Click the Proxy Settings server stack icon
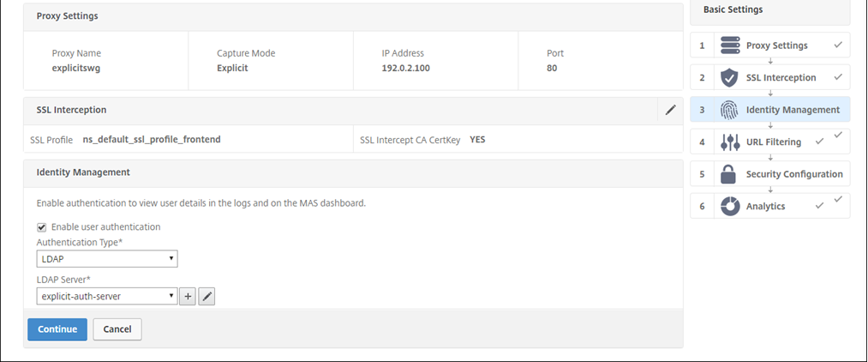 (729, 45)
